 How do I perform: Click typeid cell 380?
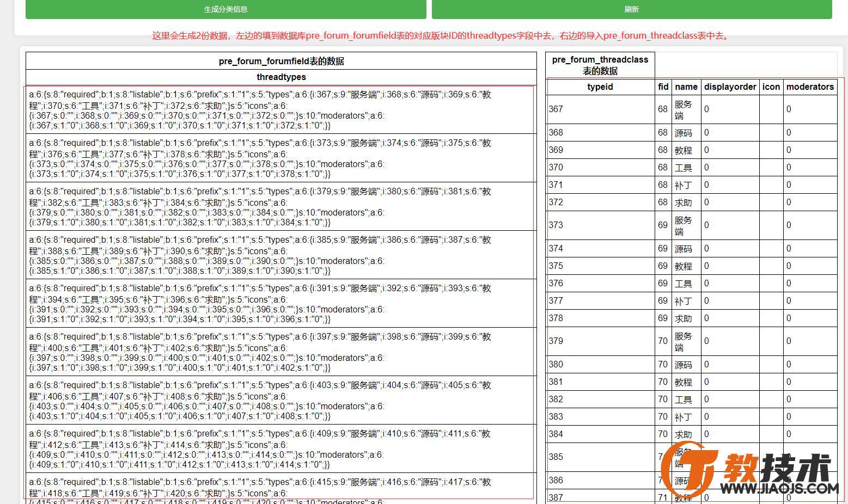click(600, 364)
